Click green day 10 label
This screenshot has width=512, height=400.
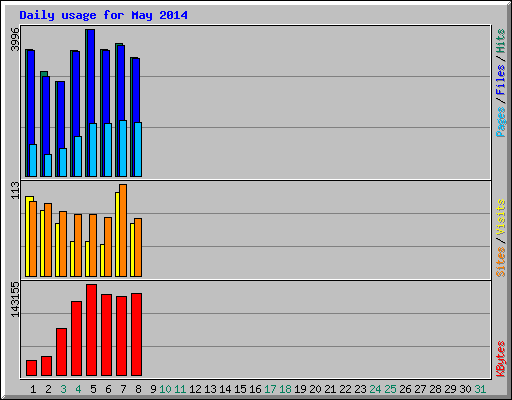(165, 389)
